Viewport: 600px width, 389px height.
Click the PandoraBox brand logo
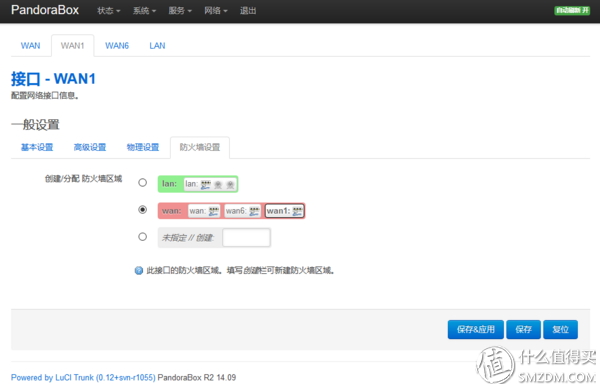(45, 10)
